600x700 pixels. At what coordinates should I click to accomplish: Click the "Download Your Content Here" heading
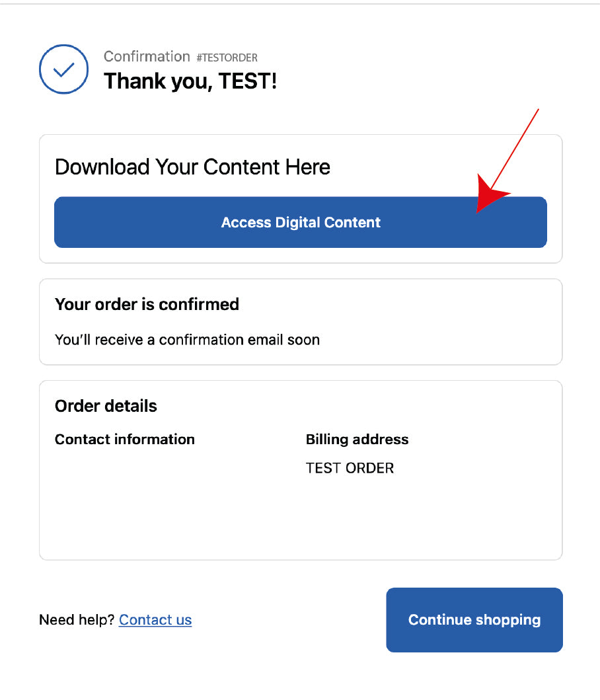click(x=192, y=167)
